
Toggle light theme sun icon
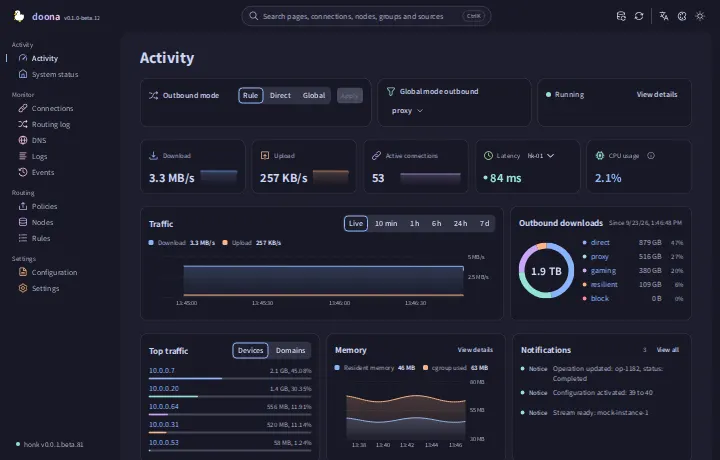click(700, 16)
